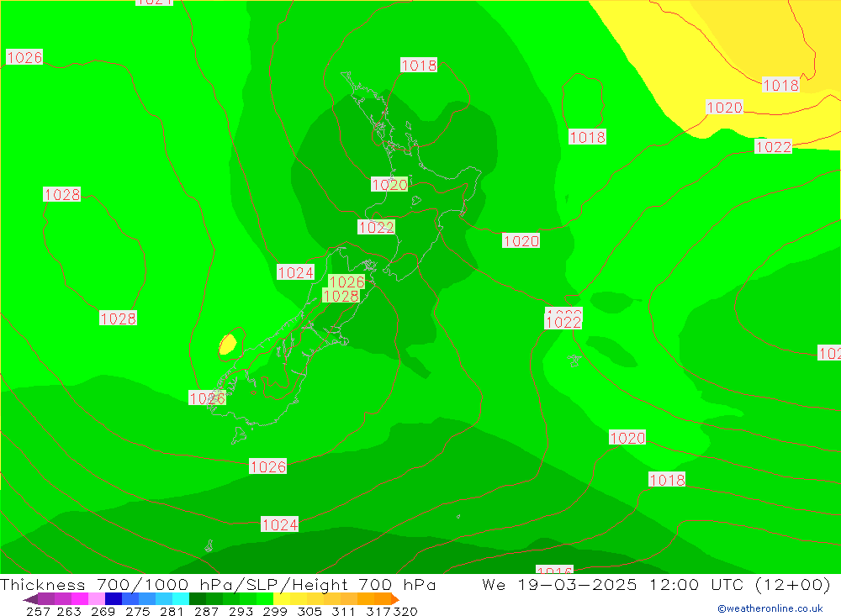Image resolution: width=841 pixels, height=616 pixels.
Task: Click the 1018 label in the southeast ocean
Action: (667, 479)
